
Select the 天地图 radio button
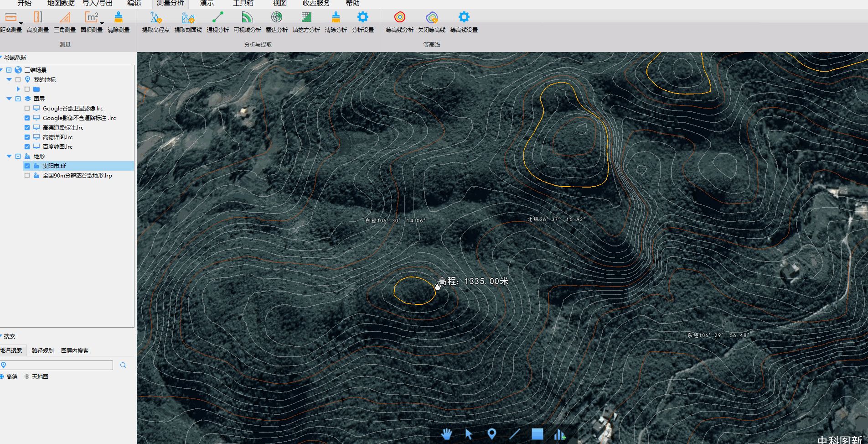27,376
